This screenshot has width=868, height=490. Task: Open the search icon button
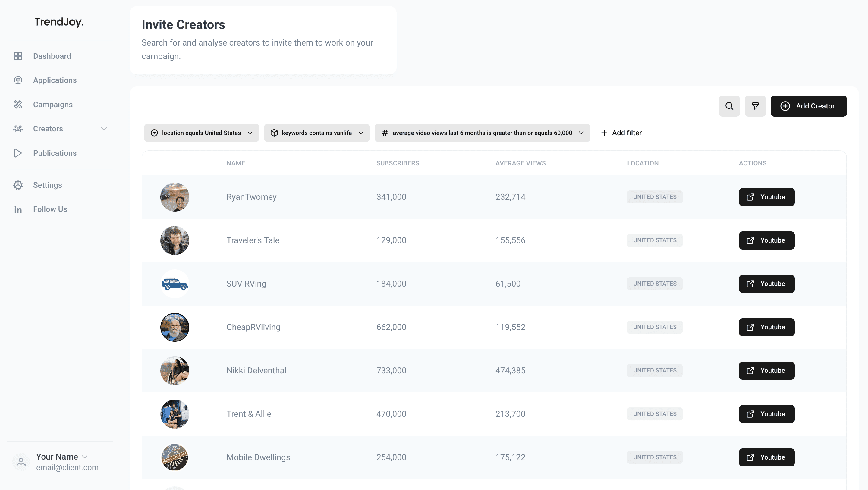click(729, 106)
